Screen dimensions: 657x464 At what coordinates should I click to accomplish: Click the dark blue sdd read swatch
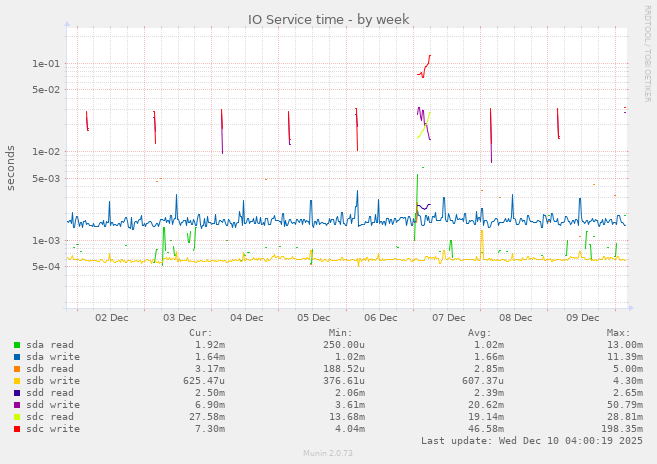[17, 393]
